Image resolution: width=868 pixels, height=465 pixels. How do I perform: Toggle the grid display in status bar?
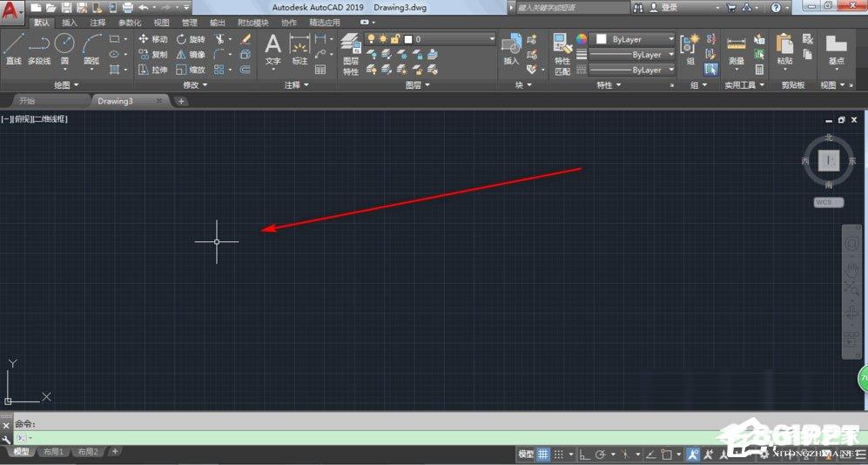click(x=543, y=455)
